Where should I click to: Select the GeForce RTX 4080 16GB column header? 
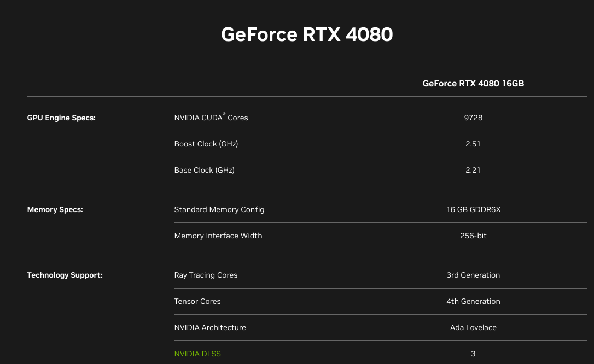point(473,84)
